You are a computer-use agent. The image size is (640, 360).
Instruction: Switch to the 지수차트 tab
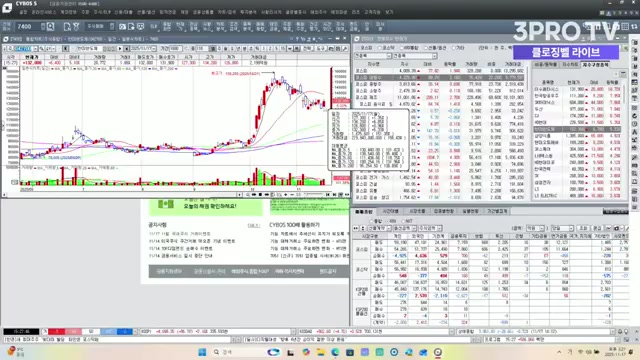[570, 64]
